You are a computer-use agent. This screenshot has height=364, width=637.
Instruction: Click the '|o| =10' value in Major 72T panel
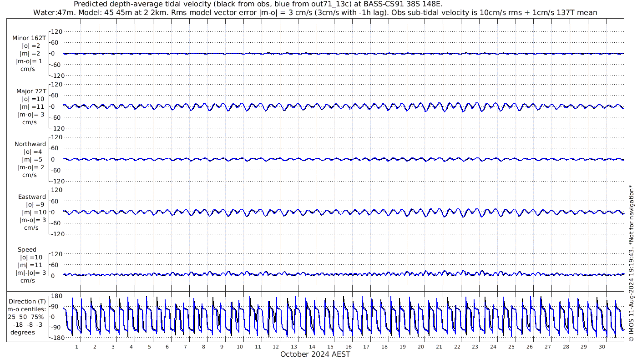tap(33, 99)
